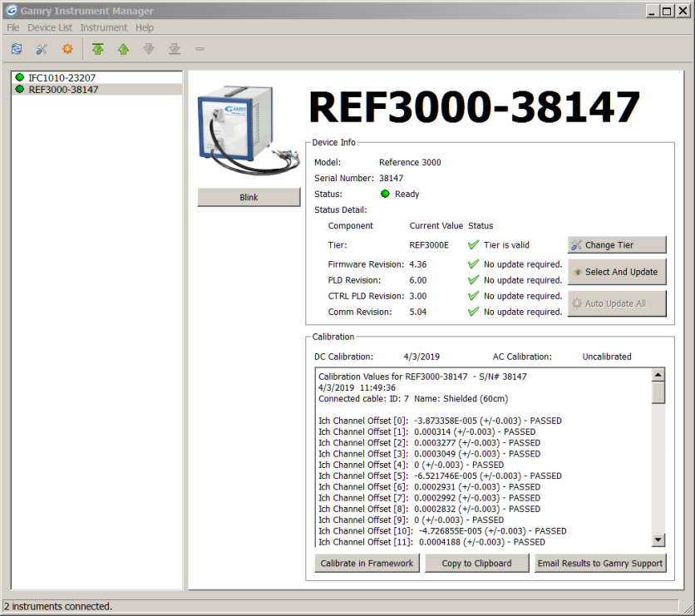
Task: Click the calibration log scroll up arrow
Action: point(658,375)
